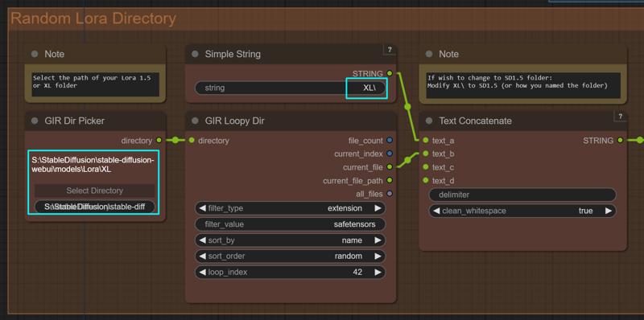644x320 pixels.
Task: Click link midpoint between Dir Picker and Loopy Dir
Action: coord(175,141)
